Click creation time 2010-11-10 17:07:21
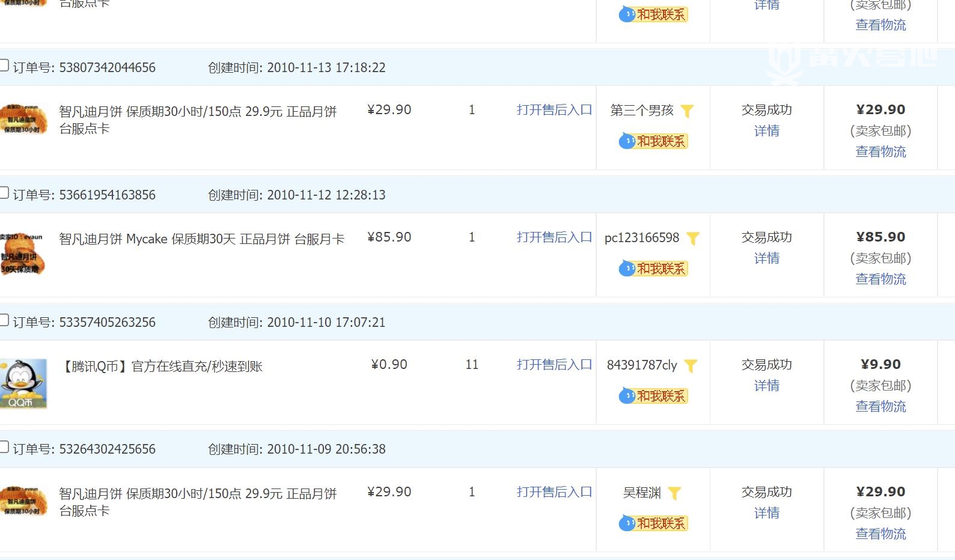This screenshot has width=955, height=560. point(326,322)
